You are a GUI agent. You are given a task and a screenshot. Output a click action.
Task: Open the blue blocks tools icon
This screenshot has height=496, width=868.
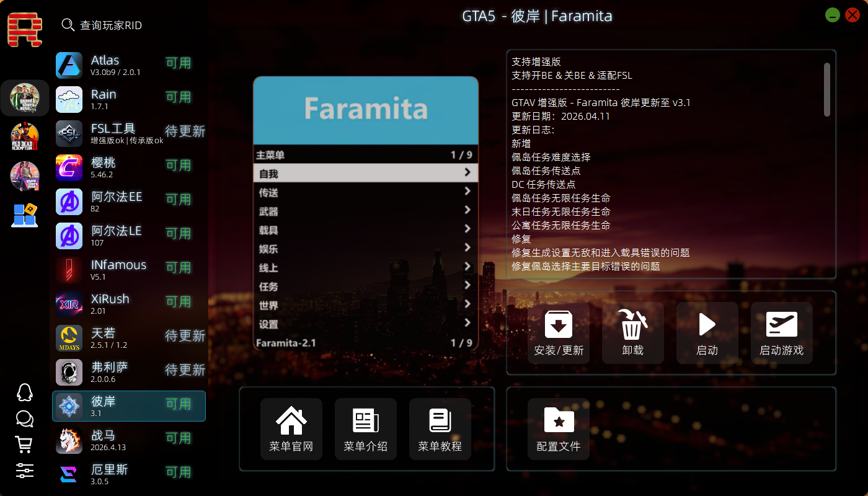25,215
